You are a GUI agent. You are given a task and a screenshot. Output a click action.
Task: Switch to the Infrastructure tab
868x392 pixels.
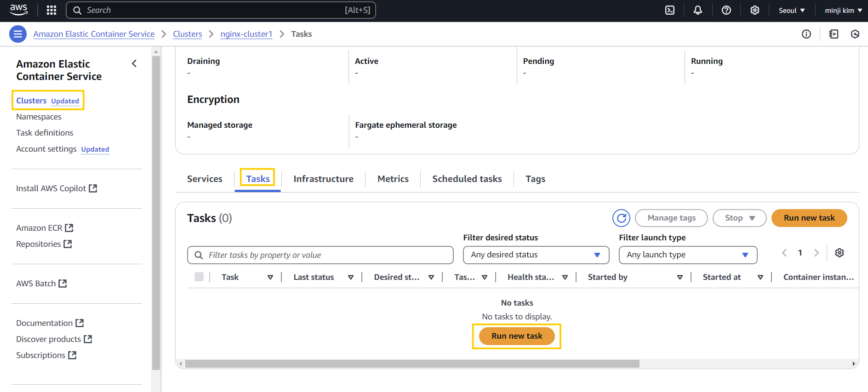click(x=324, y=179)
